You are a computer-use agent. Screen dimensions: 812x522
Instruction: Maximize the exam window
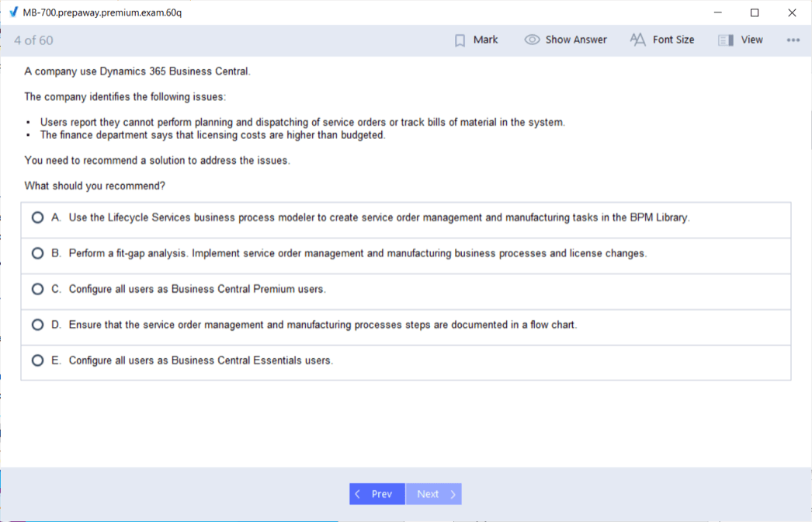click(755, 12)
